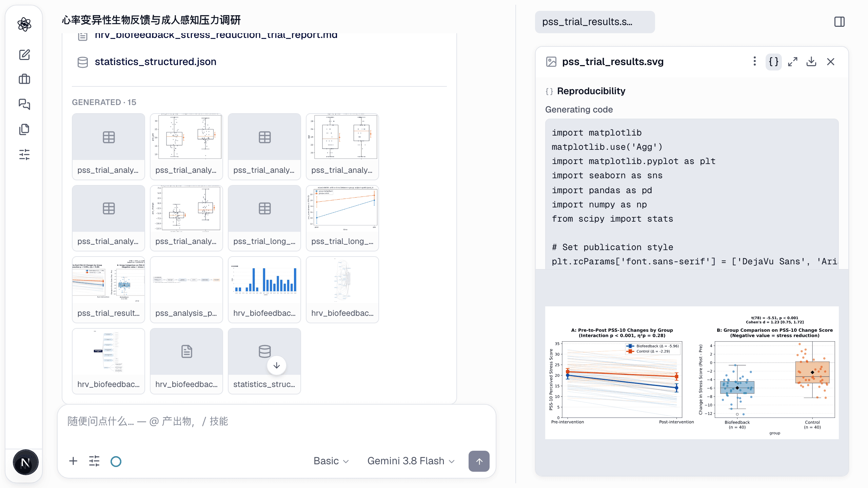
Task: Expand the preview to fullscreen
Action: pos(792,62)
